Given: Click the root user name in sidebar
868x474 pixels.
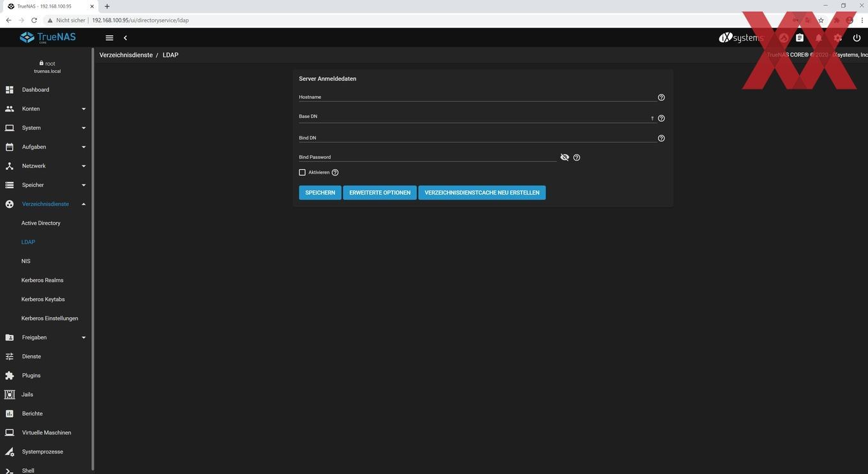Looking at the screenshot, I should coord(50,64).
